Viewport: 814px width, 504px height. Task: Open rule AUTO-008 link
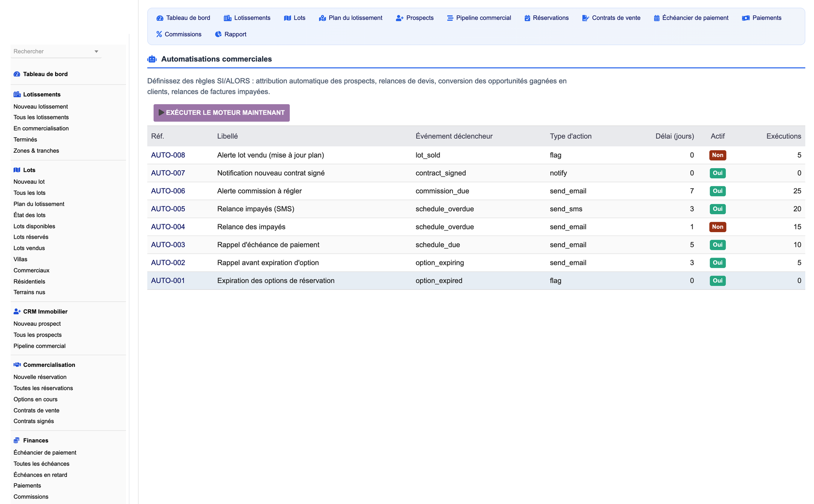coord(168,155)
